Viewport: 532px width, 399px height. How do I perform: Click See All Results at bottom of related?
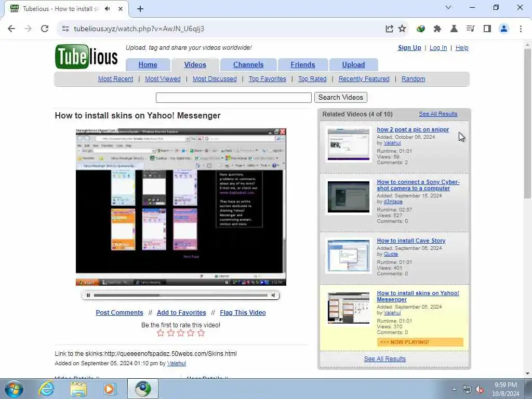(385, 359)
